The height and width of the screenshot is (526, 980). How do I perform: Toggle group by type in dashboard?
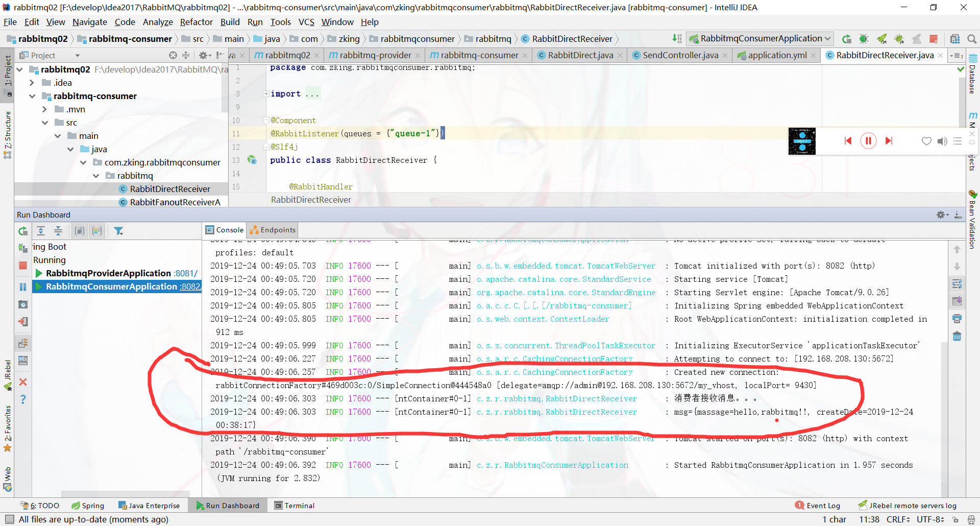pos(80,231)
